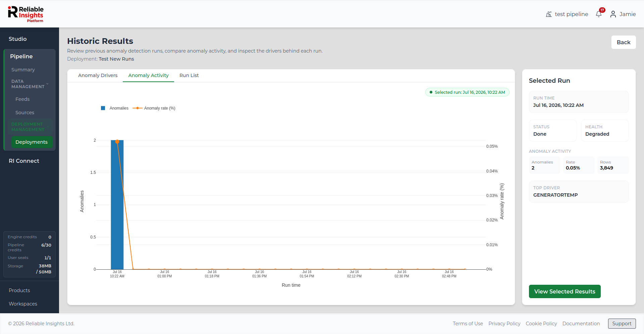Open Studio in the sidebar
Image resolution: width=644 pixels, height=334 pixels.
click(18, 39)
